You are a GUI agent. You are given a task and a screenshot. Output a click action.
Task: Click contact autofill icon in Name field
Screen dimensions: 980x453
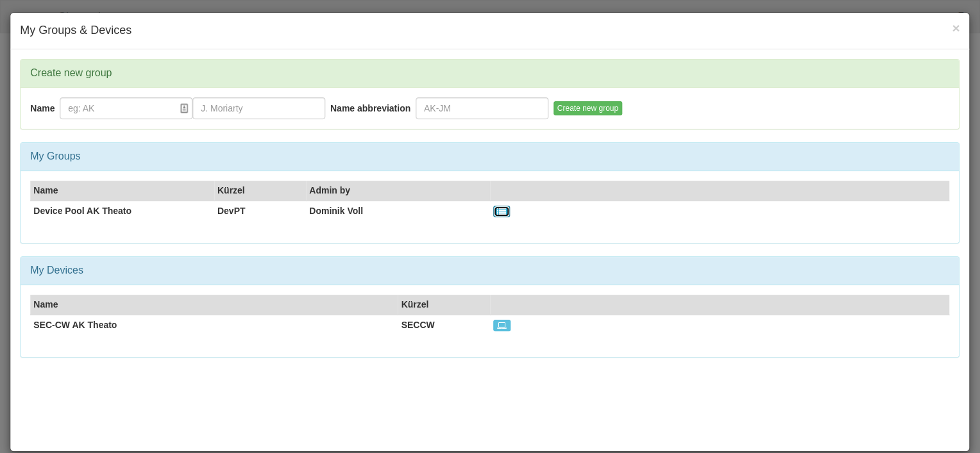[x=184, y=108]
